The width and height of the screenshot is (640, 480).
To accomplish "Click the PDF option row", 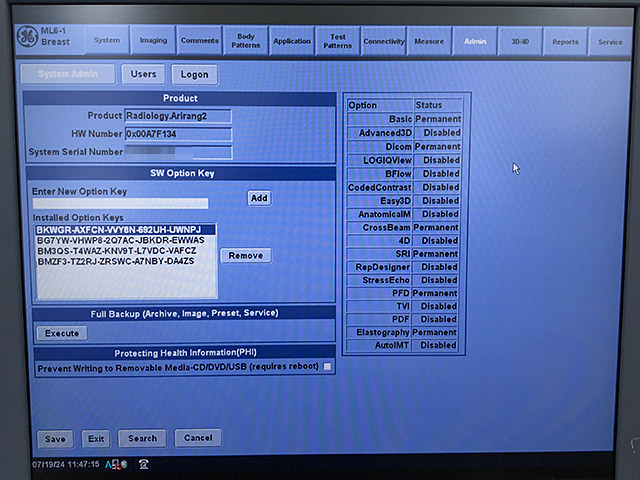I will coord(402,319).
